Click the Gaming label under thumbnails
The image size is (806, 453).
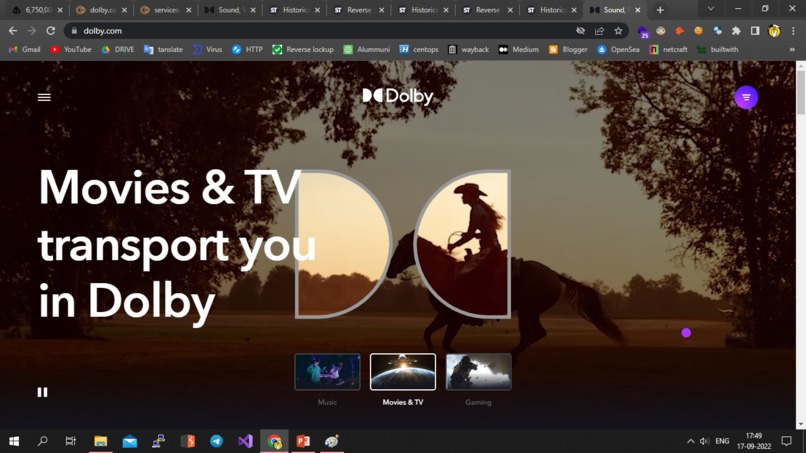(479, 402)
